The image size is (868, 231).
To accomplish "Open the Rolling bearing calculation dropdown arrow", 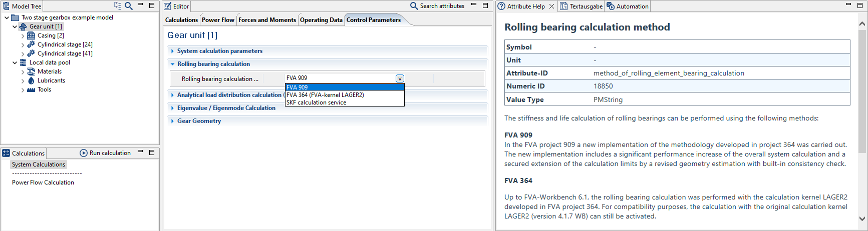I will click(x=399, y=78).
